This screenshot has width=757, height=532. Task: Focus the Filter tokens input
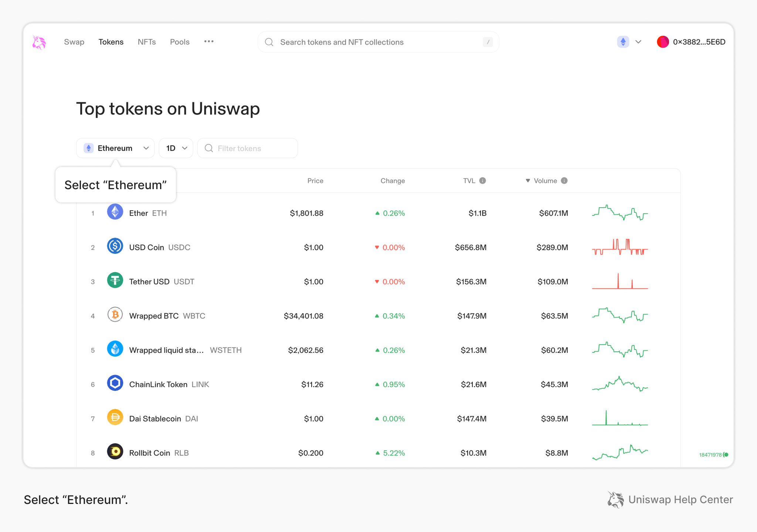pyautogui.click(x=248, y=148)
